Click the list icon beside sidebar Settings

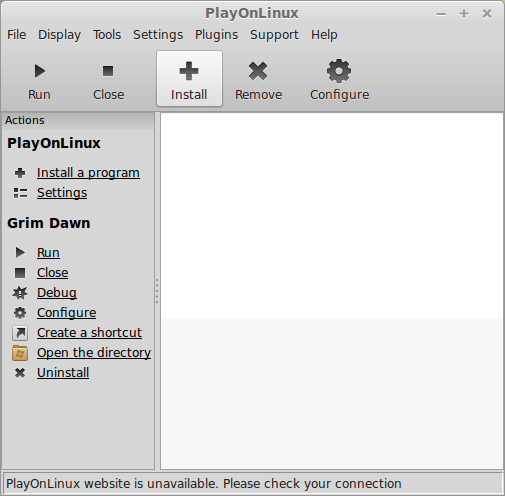tap(20, 193)
